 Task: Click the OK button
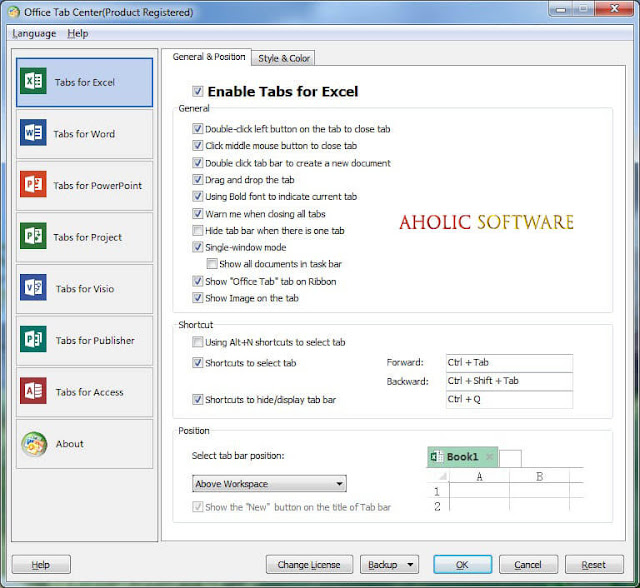tap(462, 565)
